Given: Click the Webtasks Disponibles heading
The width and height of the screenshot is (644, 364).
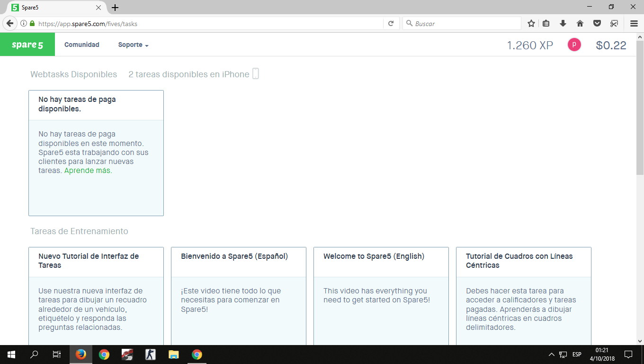Looking at the screenshot, I should 73,74.
